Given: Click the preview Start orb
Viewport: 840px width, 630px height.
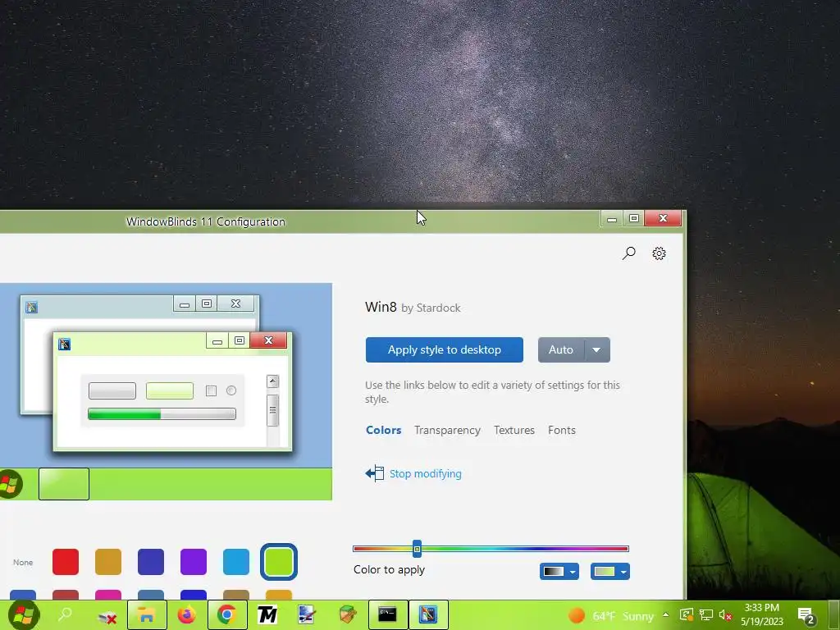Looking at the screenshot, I should (x=10, y=484).
